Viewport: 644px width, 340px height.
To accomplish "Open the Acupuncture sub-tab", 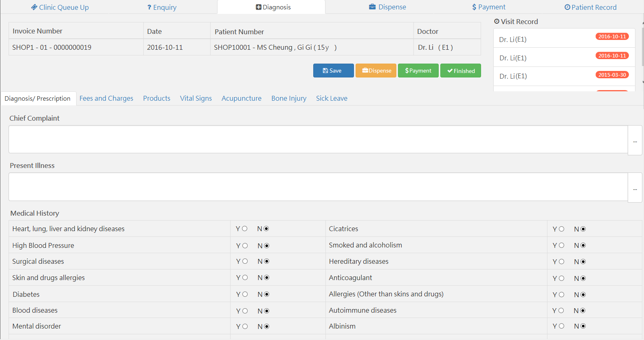I will click(x=242, y=98).
